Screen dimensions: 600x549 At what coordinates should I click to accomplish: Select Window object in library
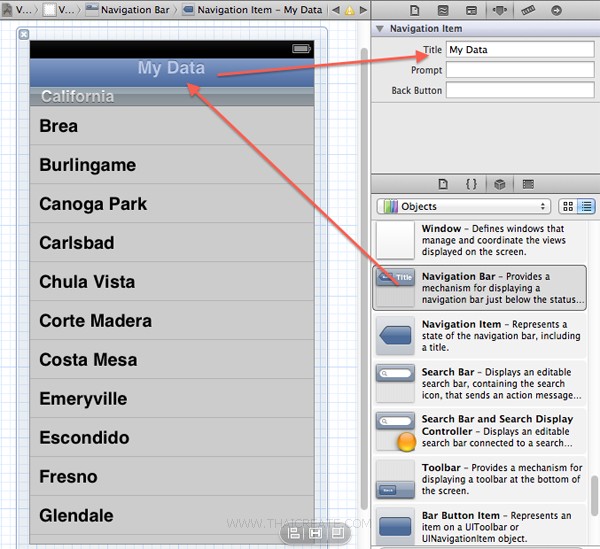pyautogui.click(x=479, y=240)
